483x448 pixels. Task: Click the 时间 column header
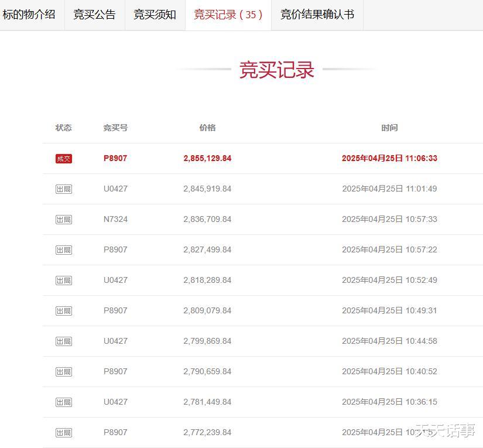point(389,128)
